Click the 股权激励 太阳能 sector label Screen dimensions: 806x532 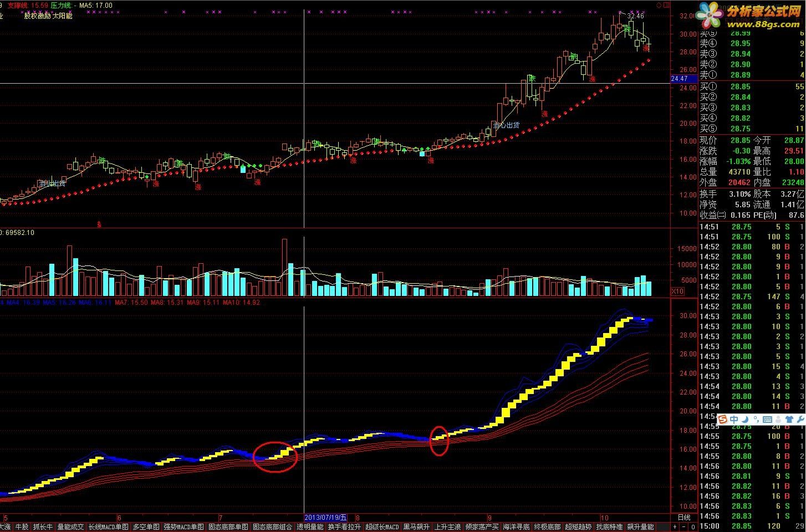[x=48, y=16]
